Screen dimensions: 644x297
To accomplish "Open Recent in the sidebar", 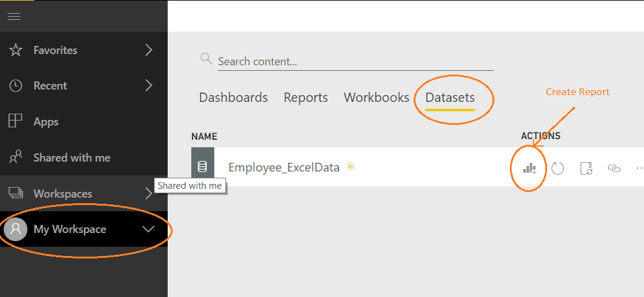I will coord(83,86).
